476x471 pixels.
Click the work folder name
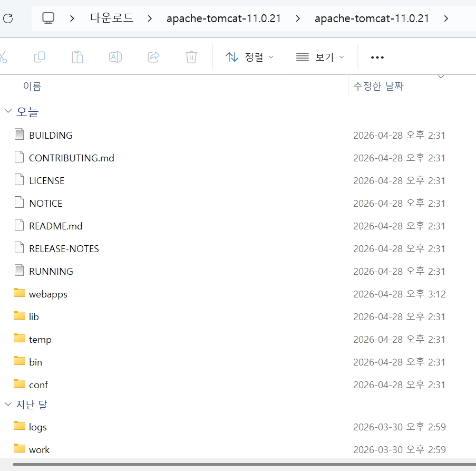pos(39,450)
